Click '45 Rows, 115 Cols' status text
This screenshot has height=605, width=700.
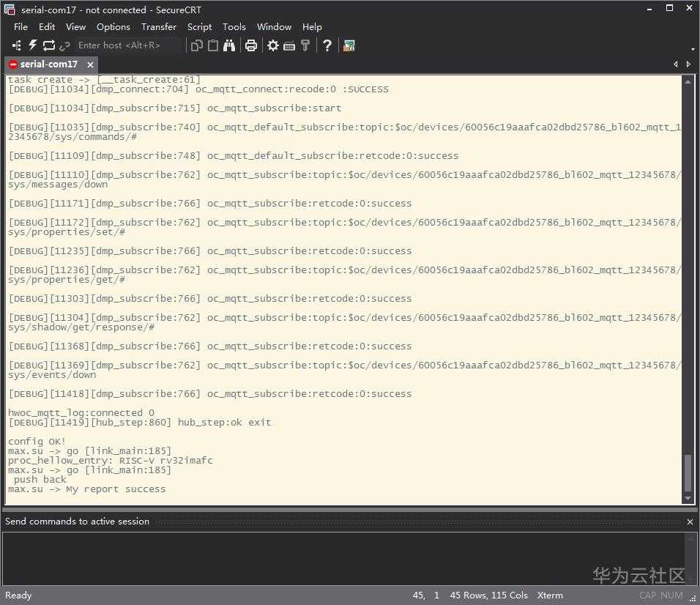click(488, 595)
